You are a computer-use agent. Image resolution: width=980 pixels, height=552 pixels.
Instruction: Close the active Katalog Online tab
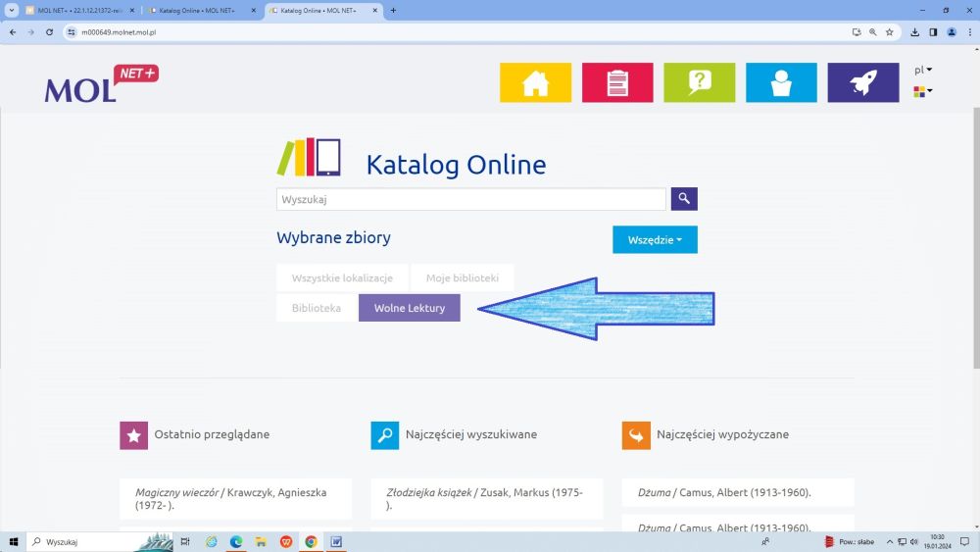click(x=375, y=10)
